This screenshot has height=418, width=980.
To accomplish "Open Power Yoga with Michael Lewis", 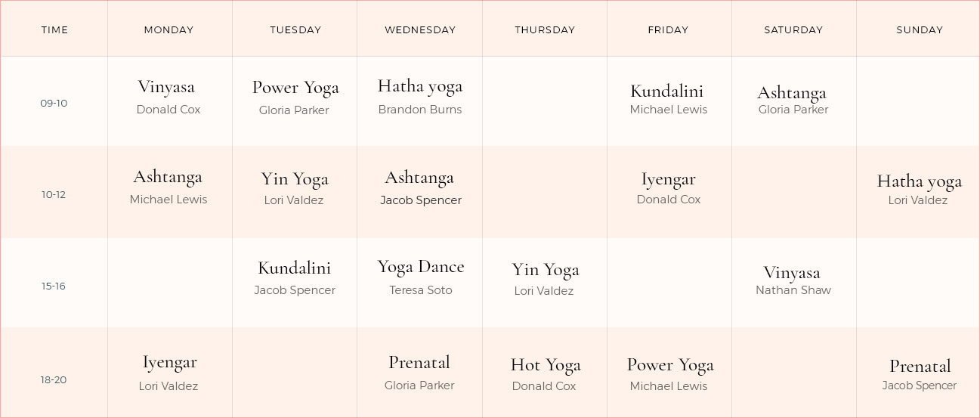I will (x=669, y=366).
